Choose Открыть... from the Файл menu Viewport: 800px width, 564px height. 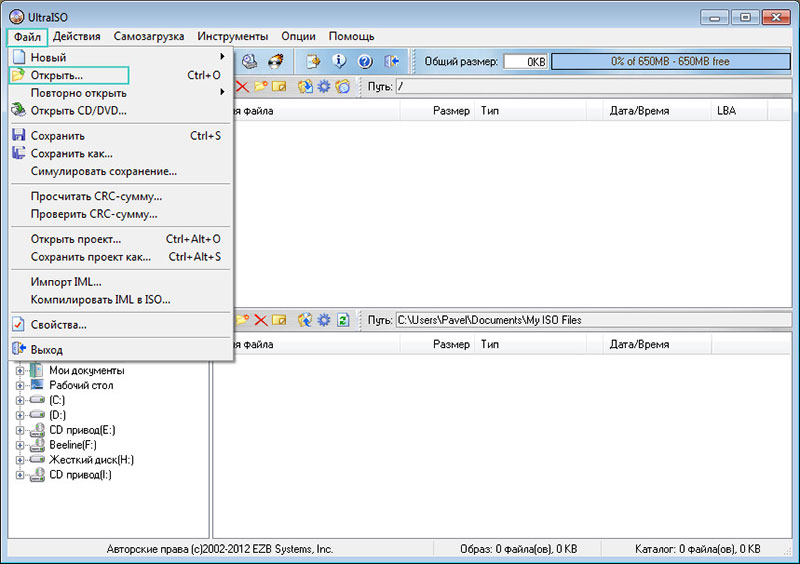click(x=57, y=75)
